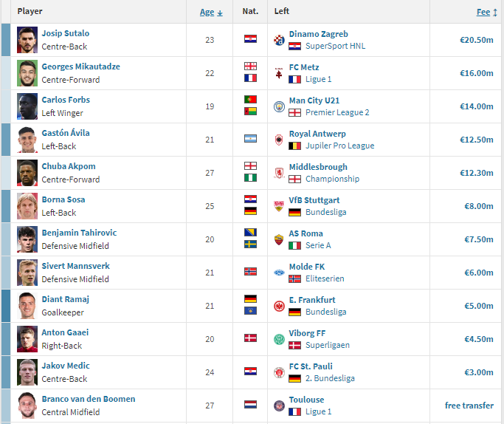The height and width of the screenshot is (424, 504).
Task: Click the AS Roma club crest icon
Action: tap(279, 239)
